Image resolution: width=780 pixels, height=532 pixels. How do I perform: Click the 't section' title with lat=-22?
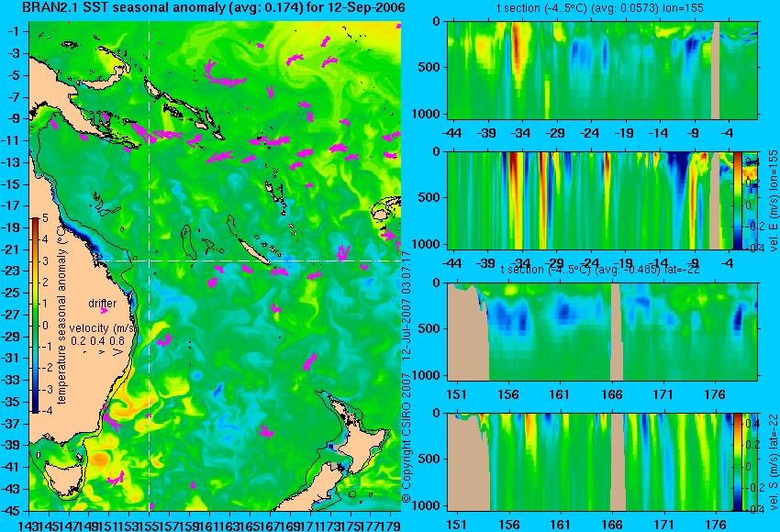click(x=600, y=270)
